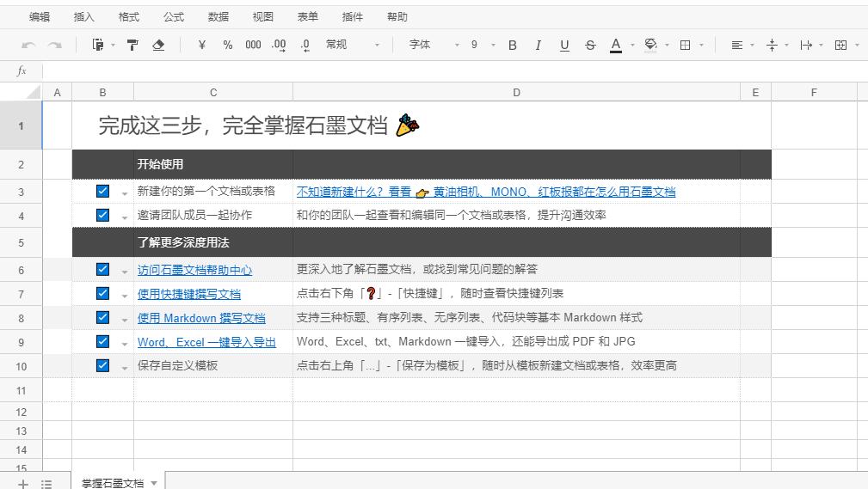Select the 开始使用 header cell
The image size is (868, 489).
[213, 164]
